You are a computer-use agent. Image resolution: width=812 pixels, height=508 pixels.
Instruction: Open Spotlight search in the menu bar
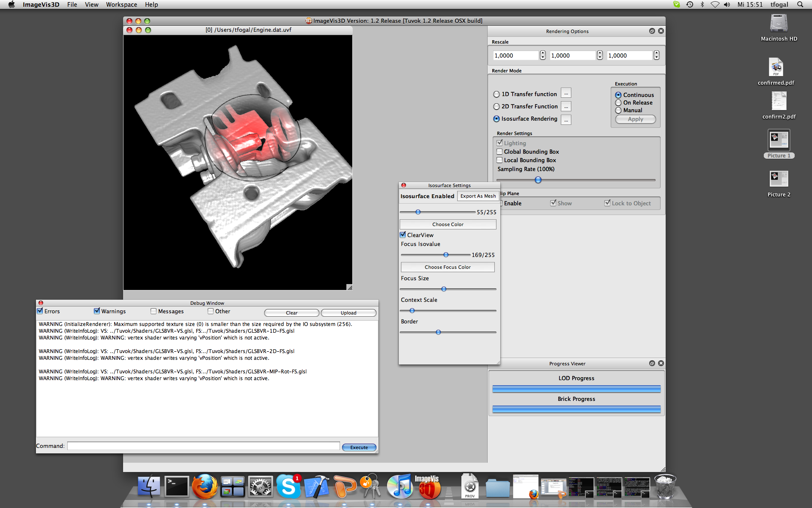[800, 5]
